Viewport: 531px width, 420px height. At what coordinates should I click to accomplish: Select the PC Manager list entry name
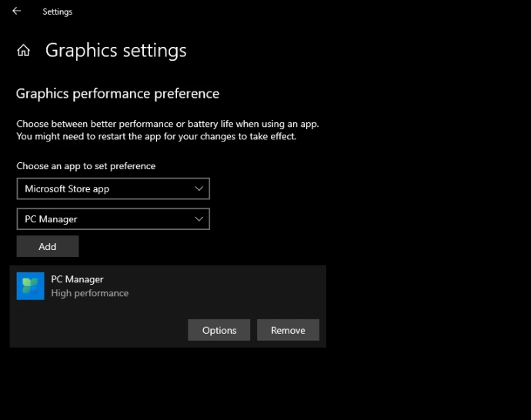click(x=77, y=279)
